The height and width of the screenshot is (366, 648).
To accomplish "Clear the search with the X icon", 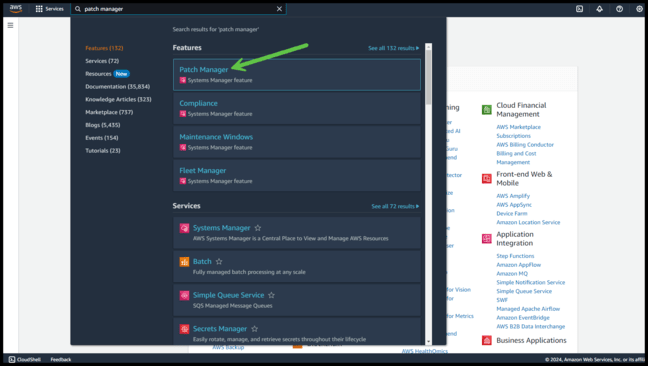I will coord(279,9).
